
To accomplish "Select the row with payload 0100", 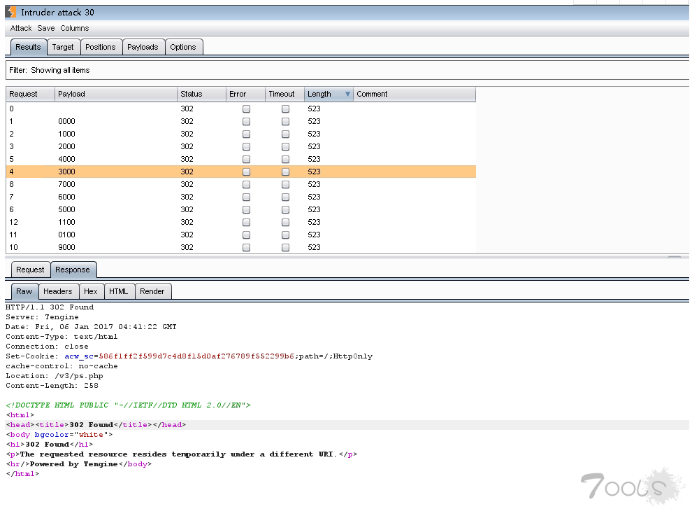I will point(241,235).
